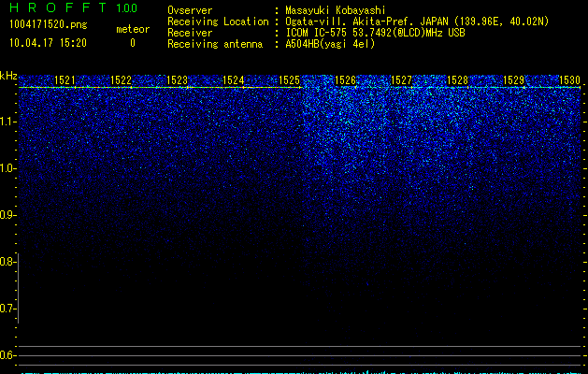
Task: Click the 0.9 kHz axis label
Action: click(x=7, y=215)
